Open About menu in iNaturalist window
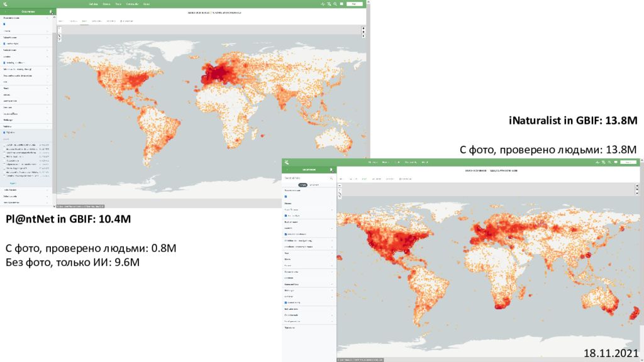Viewport: 644px width, 362px height. [x=425, y=163]
